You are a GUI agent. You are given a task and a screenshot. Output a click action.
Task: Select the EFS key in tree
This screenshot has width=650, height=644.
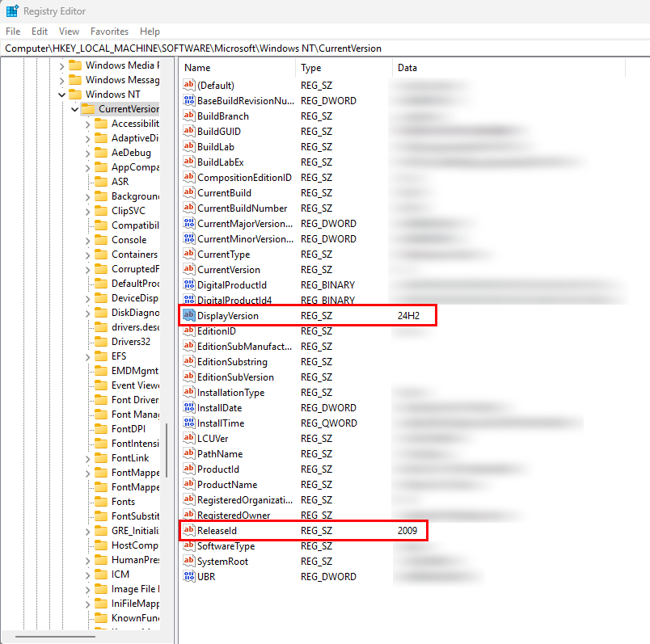pos(118,356)
